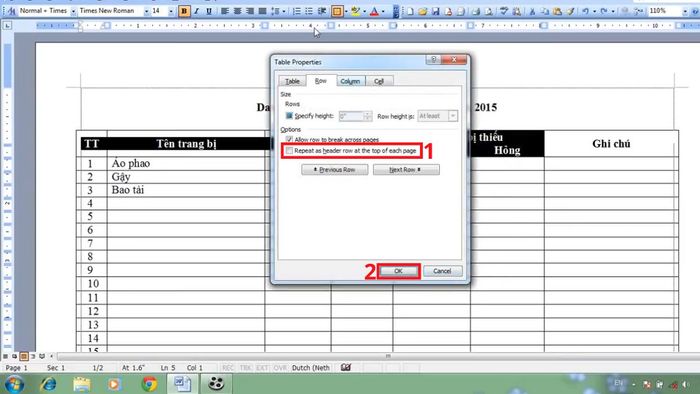Click the Next Row button

[406, 170]
